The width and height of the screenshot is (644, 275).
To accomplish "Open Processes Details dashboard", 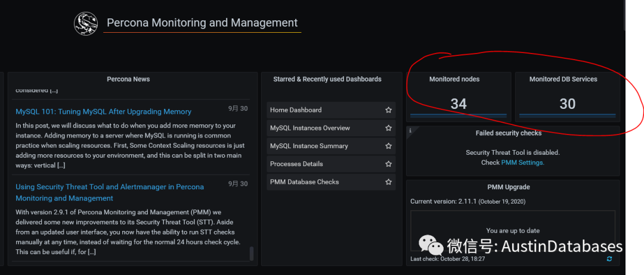I will pos(296,164).
